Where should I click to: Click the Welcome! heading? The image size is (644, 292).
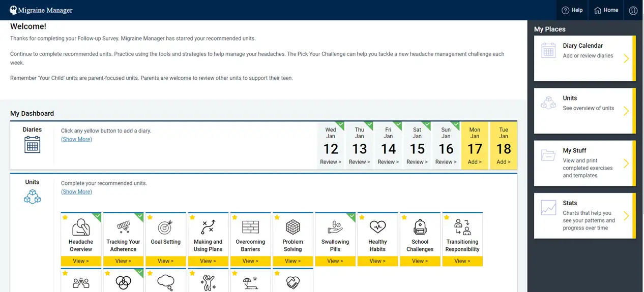[x=28, y=26]
